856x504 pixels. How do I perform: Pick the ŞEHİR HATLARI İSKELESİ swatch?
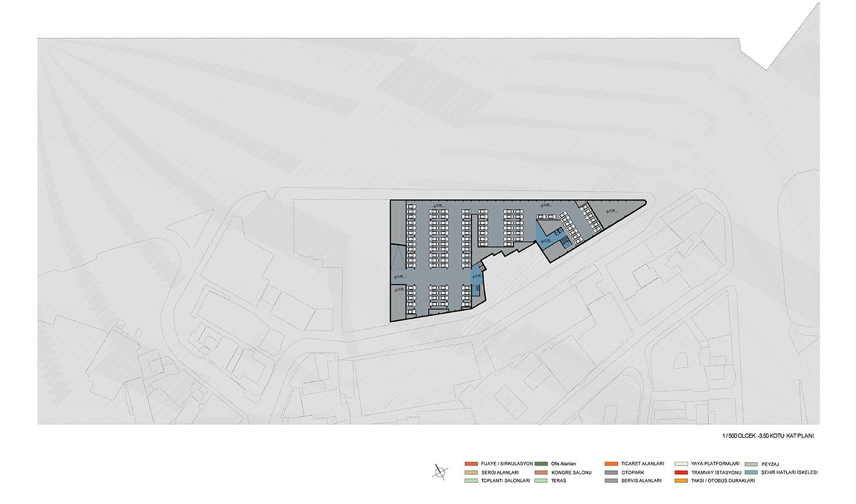[x=751, y=472]
